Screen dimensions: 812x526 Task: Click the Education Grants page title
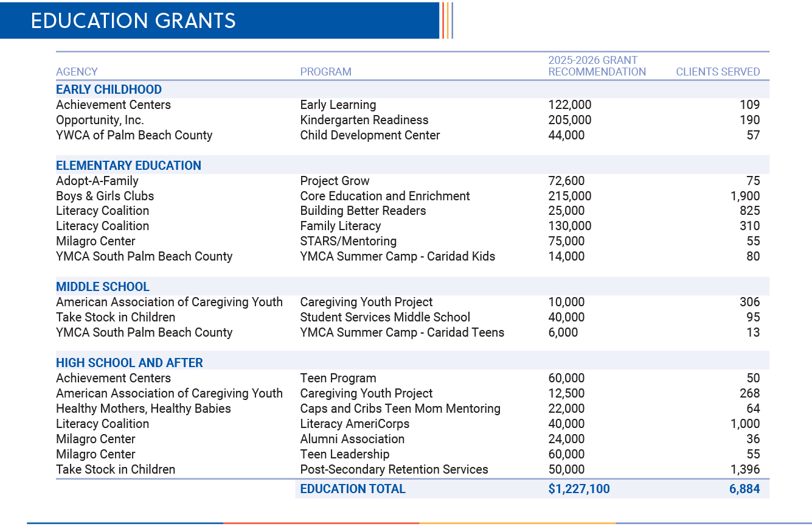point(133,21)
